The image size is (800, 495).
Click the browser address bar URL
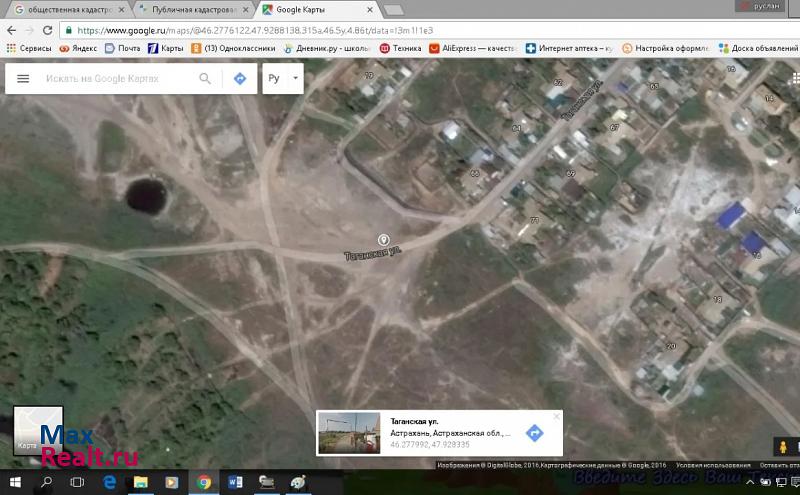(x=300, y=30)
